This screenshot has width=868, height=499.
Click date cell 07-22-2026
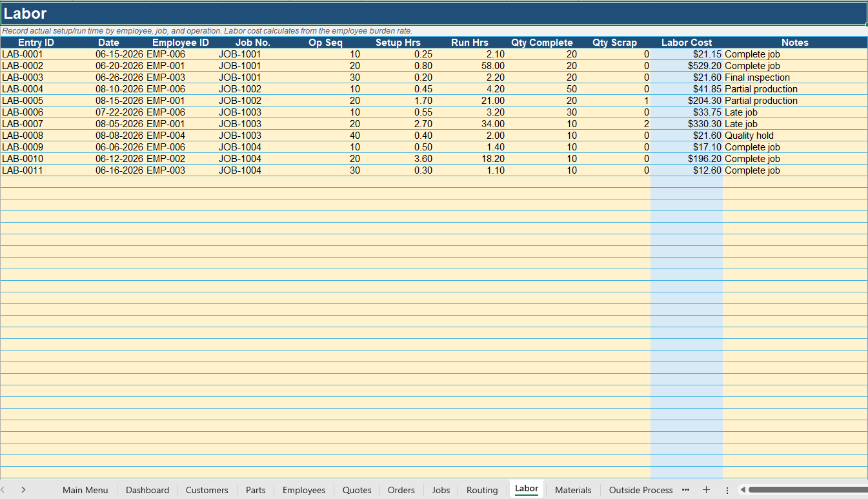tap(108, 112)
